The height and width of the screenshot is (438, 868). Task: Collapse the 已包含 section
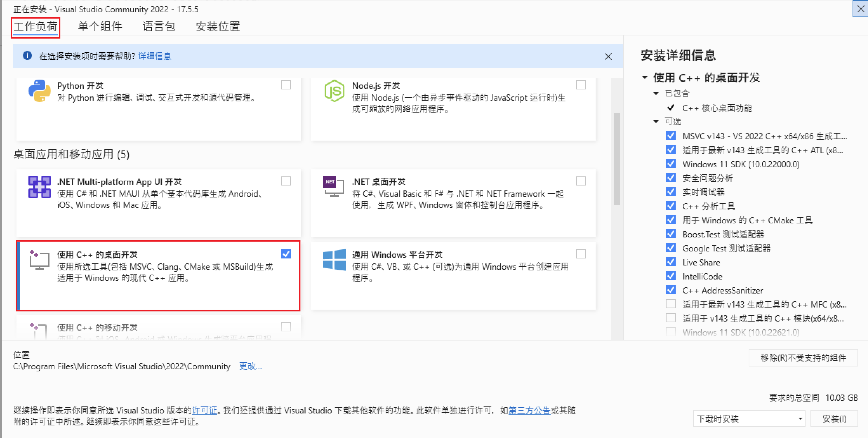(656, 93)
